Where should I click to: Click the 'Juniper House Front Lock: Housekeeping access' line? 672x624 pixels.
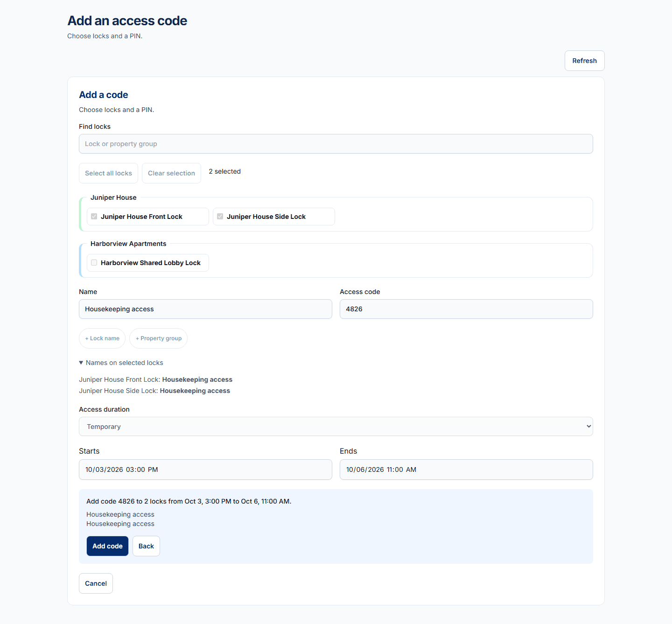pos(156,379)
